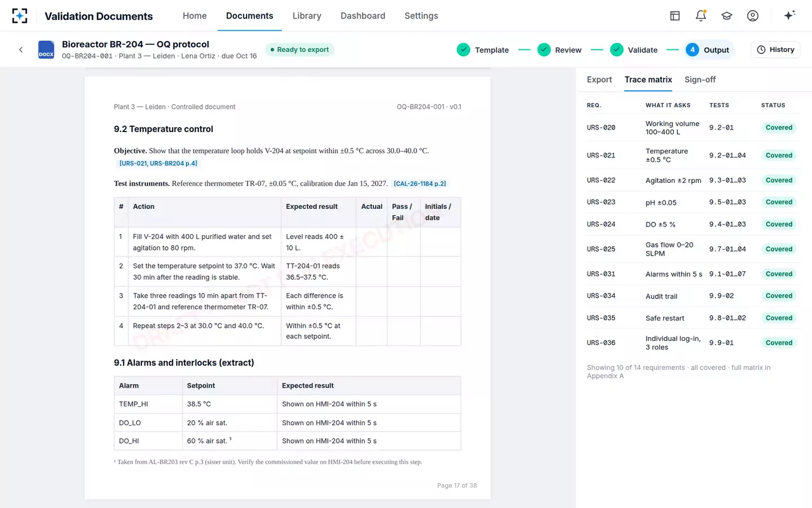Click test reference 9.2-01…04
Viewport: 812px width, 508px height.
click(x=727, y=155)
